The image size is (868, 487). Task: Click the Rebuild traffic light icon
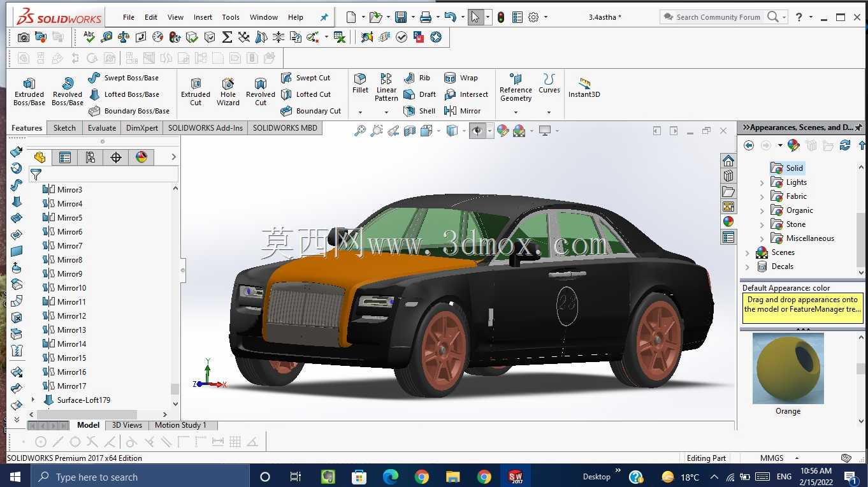(501, 17)
